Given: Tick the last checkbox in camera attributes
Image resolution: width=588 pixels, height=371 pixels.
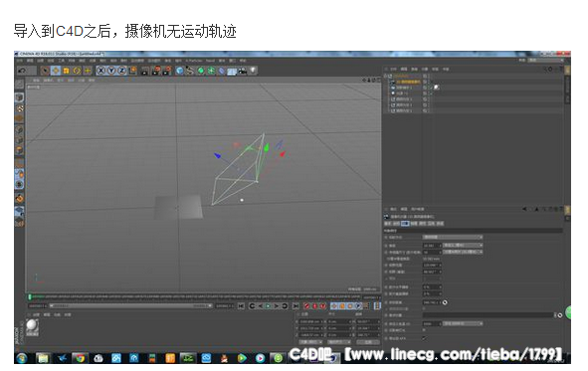Looking at the screenshot, I should pyautogui.click(x=424, y=338).
